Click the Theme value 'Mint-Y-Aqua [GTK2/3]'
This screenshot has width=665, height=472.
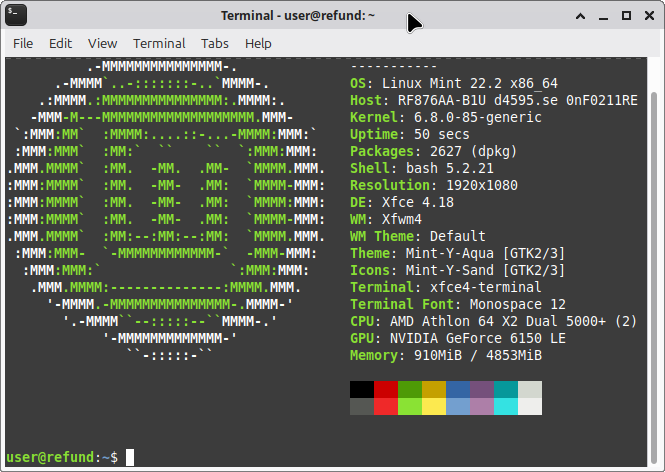(x=485, y=253)
